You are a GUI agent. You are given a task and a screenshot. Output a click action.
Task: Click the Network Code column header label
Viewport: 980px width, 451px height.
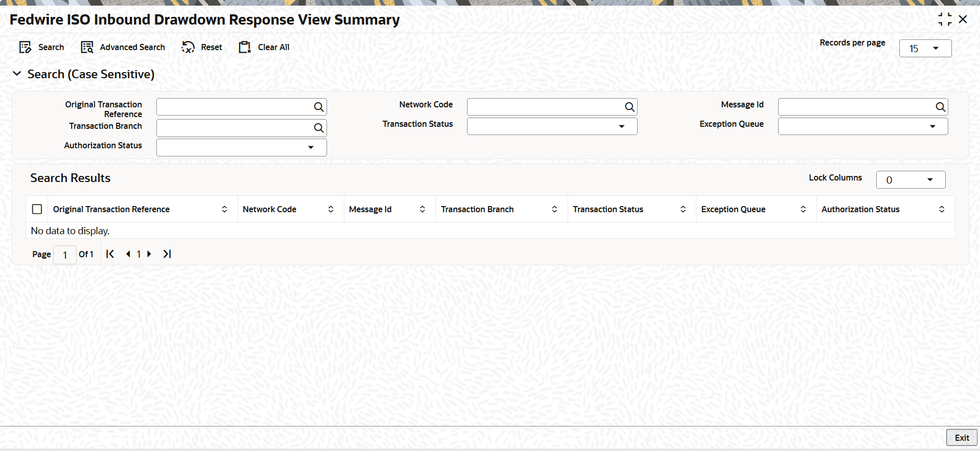269,209
